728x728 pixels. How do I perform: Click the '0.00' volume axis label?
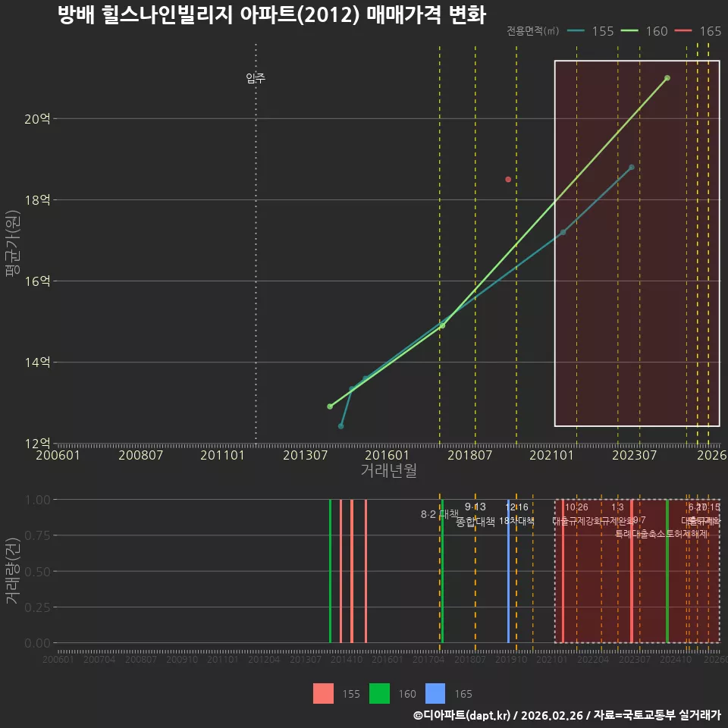coord(38,643)
